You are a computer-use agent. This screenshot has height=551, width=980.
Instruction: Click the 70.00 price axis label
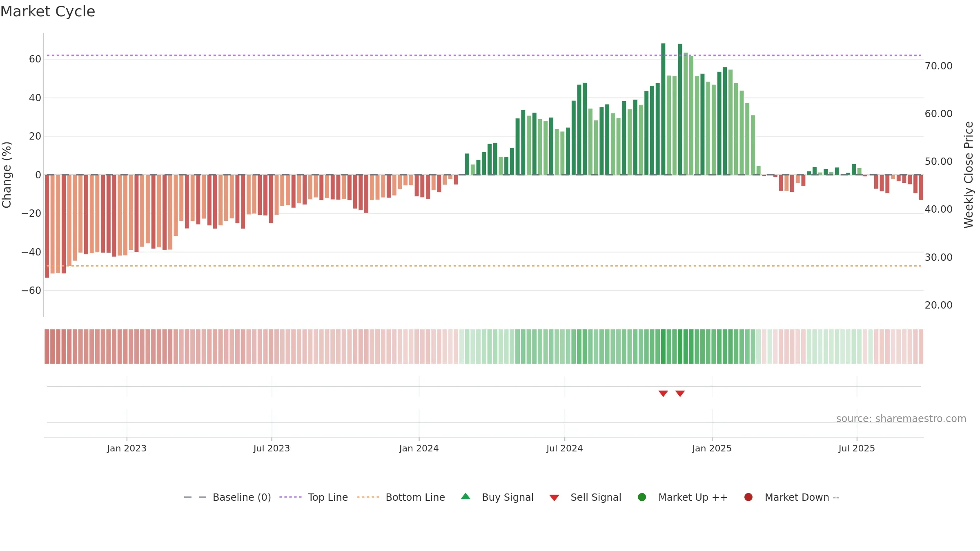click(x=938, y=66)
